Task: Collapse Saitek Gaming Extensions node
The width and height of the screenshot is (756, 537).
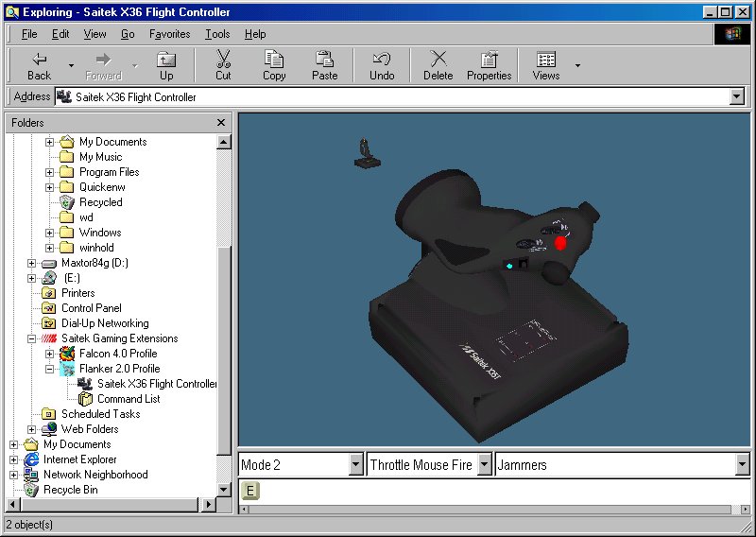Action: tap(31, 338)
